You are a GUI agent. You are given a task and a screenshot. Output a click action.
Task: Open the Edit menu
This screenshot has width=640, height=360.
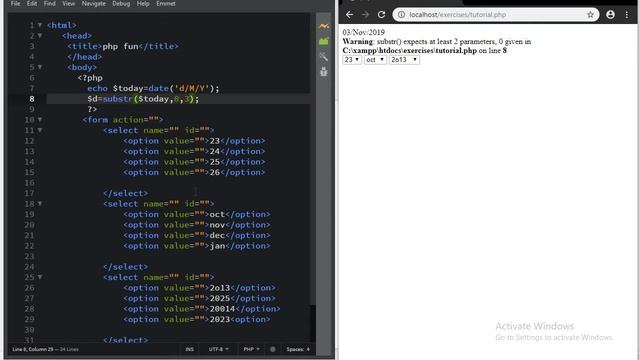coord(32,4)
